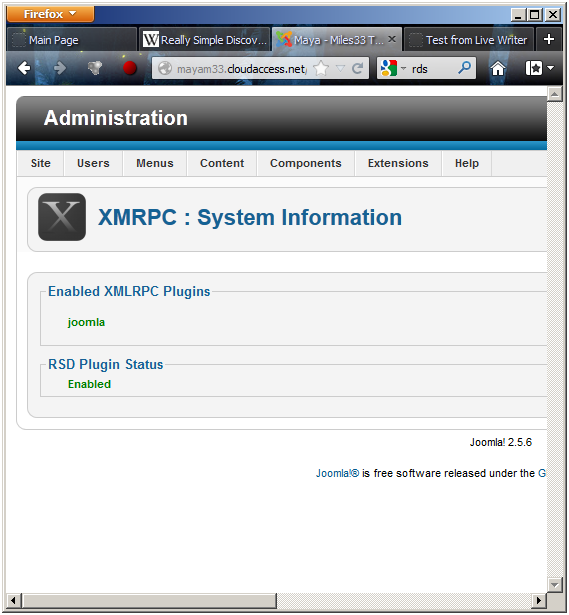Go back with the browser back arrow
Screen dimensions: 569x615
click(24, 68)
